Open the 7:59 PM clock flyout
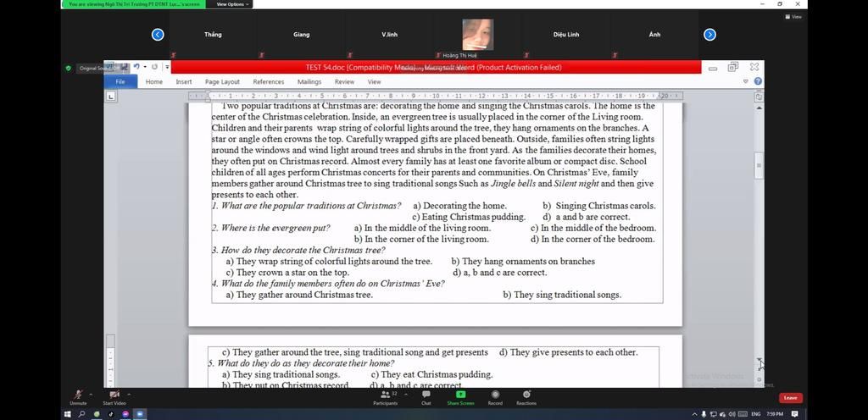868x420 pixels. click(775, 414)
